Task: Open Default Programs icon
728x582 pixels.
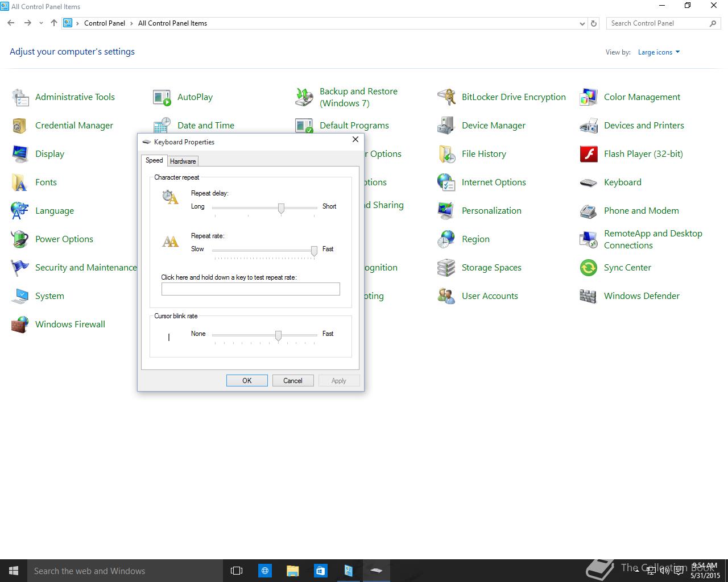Action: (x=304, y=125)
